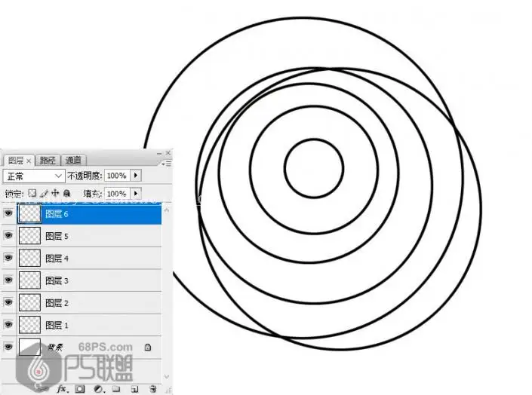
Task: Select layer named 图层 4
Action: [57, 259]
